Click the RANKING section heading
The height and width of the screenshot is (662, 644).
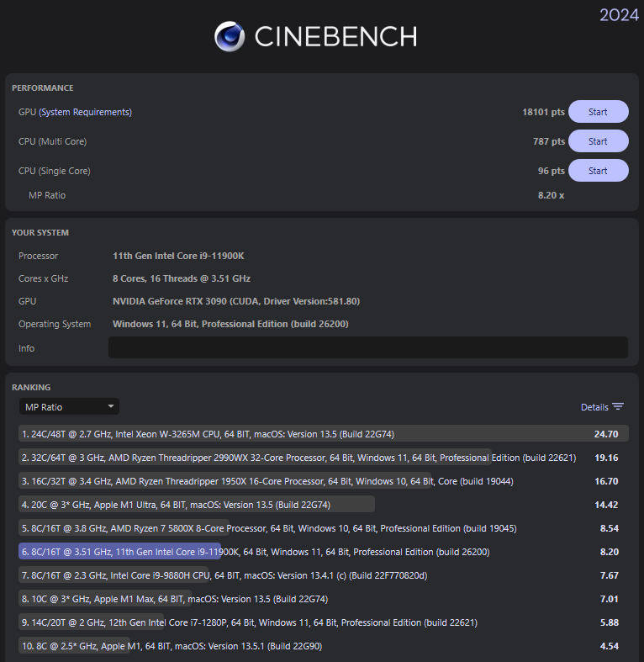[x=31, y=387]
